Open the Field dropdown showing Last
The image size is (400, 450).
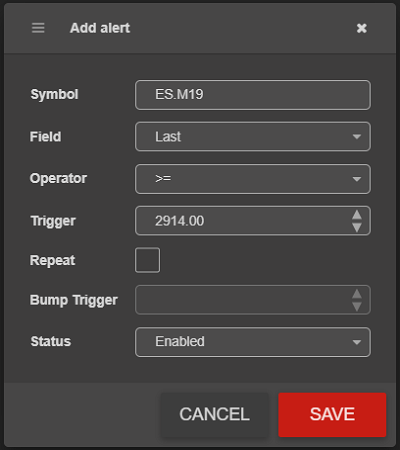tap(253, 137)
